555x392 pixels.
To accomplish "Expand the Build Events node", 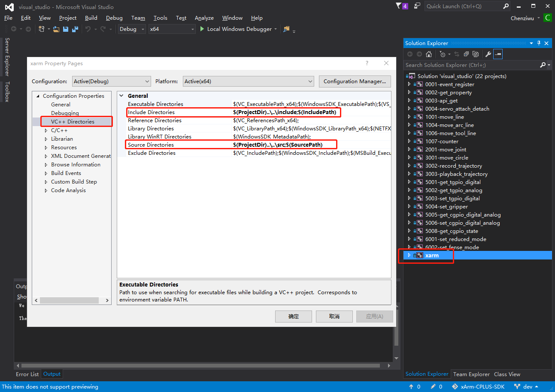I will click(x=46, y=173).
